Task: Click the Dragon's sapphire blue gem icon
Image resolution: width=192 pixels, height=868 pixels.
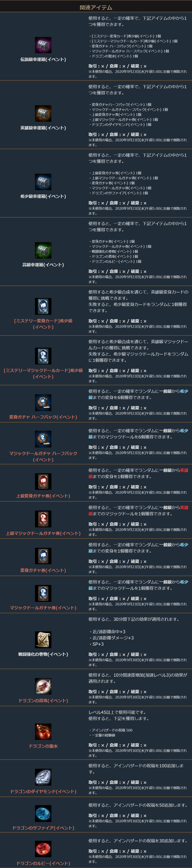Action: (43, 813)
